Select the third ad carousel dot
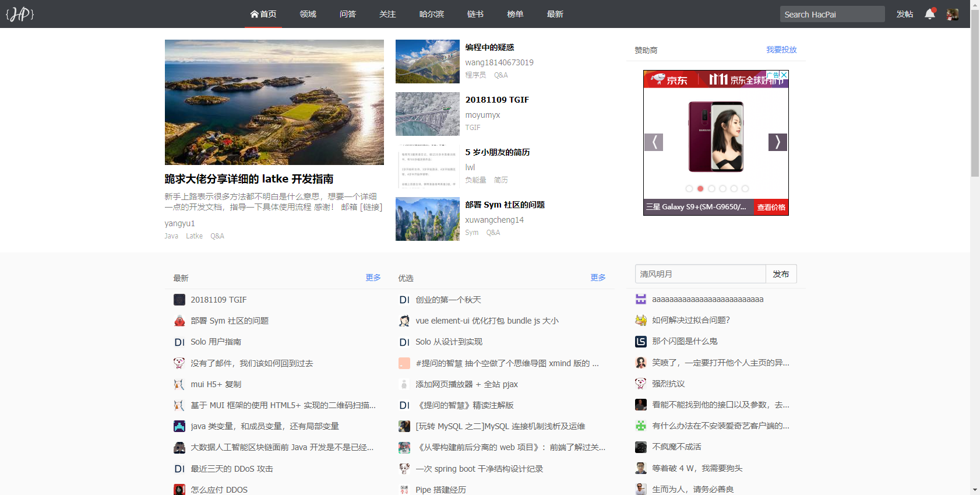 pos(711,189)
